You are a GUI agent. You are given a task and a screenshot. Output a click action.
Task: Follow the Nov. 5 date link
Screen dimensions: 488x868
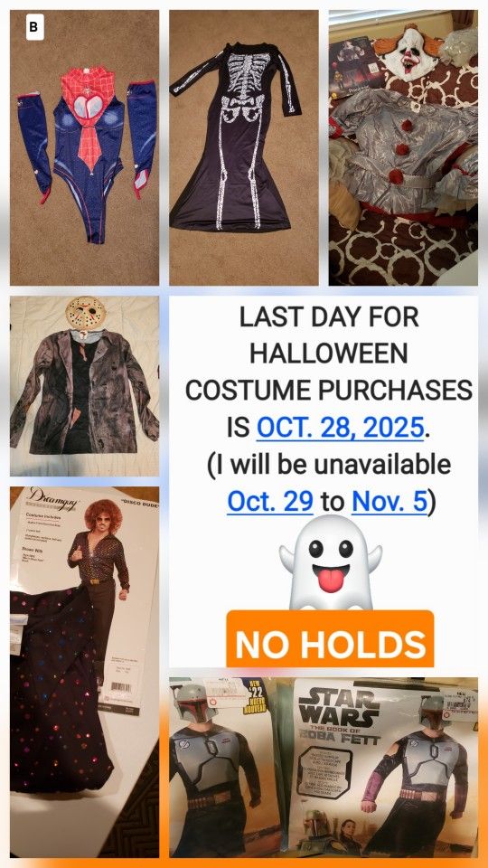pyautogui.click(x=389, y=502)
